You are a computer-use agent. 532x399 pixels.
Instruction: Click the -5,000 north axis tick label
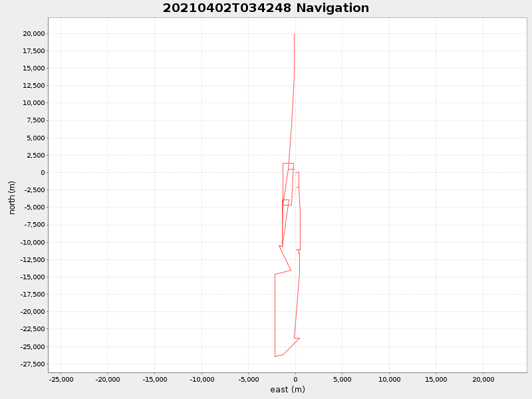point(35,207)
